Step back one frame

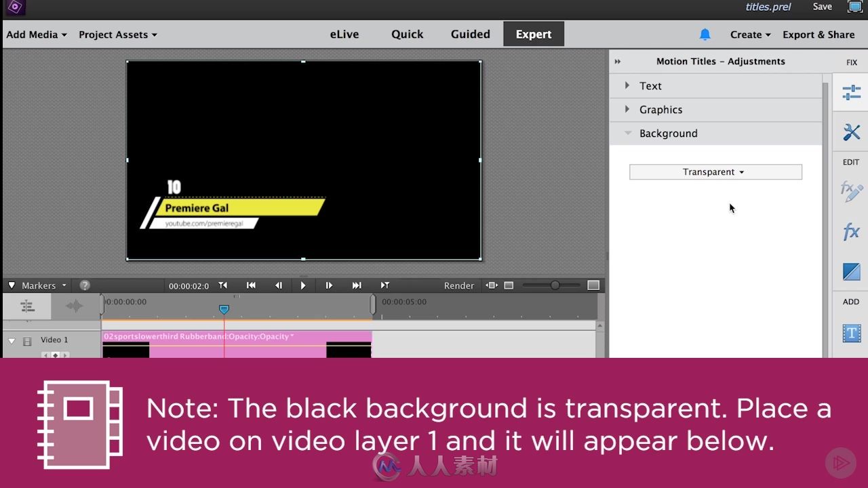pos(278,285)
